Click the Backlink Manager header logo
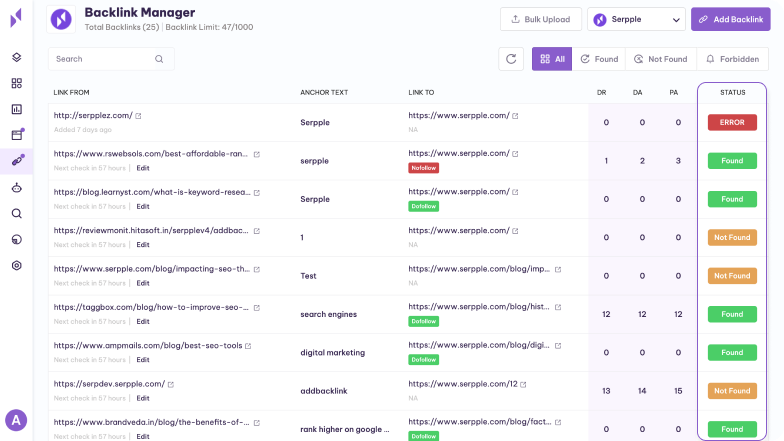This screenshot has height=441, width=784. point(61,20)
